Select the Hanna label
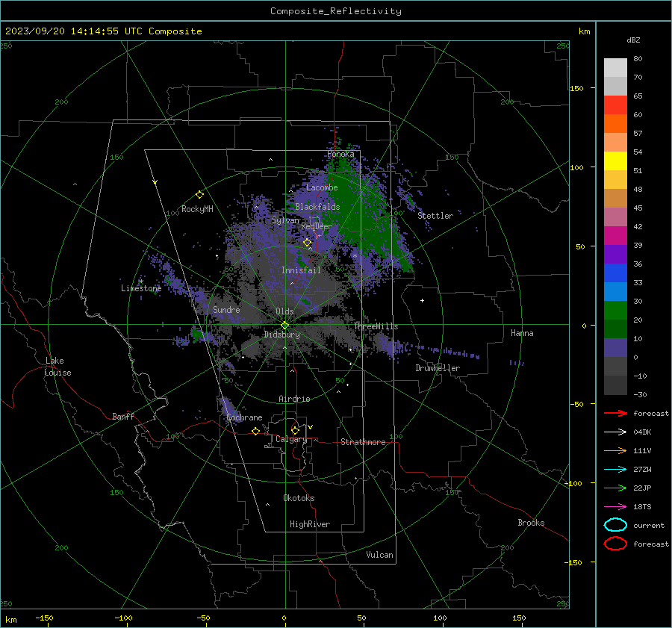 tap(522, 333)
